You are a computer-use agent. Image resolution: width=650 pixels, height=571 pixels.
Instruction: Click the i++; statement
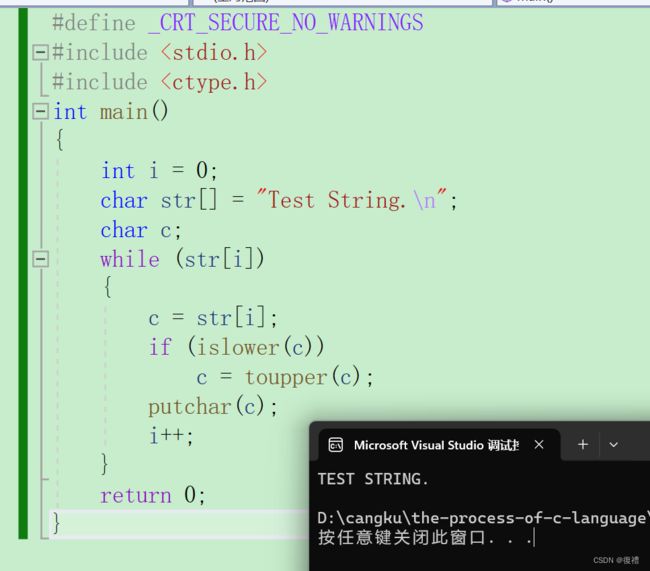point(171,436)
